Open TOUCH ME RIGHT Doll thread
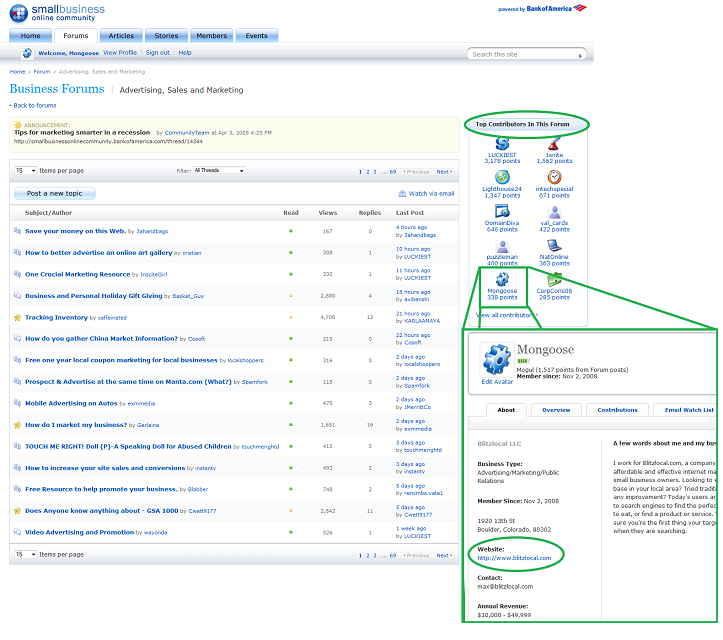This screenshot has width=723, height=640. click(128, 446)
